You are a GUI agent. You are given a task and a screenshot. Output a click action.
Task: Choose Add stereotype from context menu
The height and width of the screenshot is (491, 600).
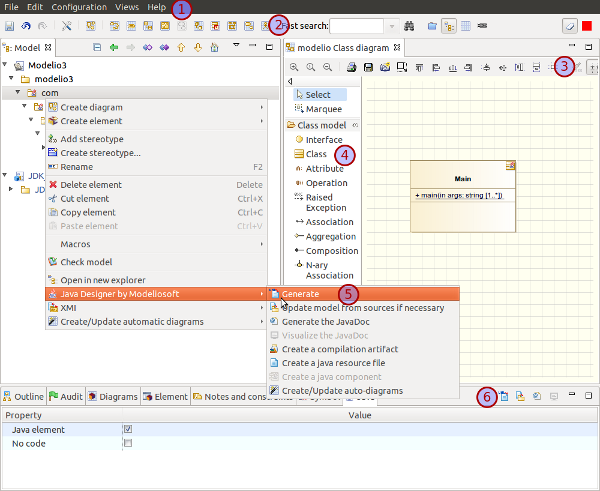pyautogui.click(x=156, y=139)
